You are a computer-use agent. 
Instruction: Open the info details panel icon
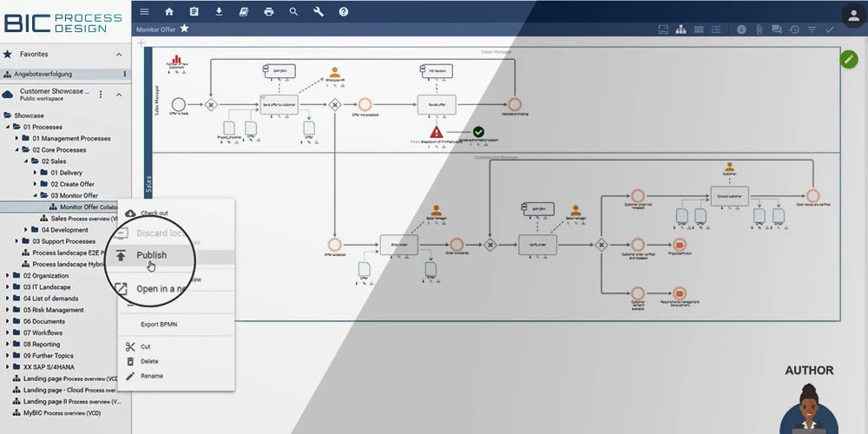point(742,30)
